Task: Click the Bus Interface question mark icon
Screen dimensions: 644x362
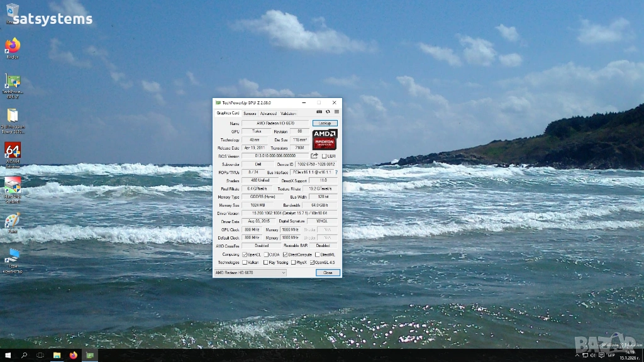Action: [x=336, y=172]
